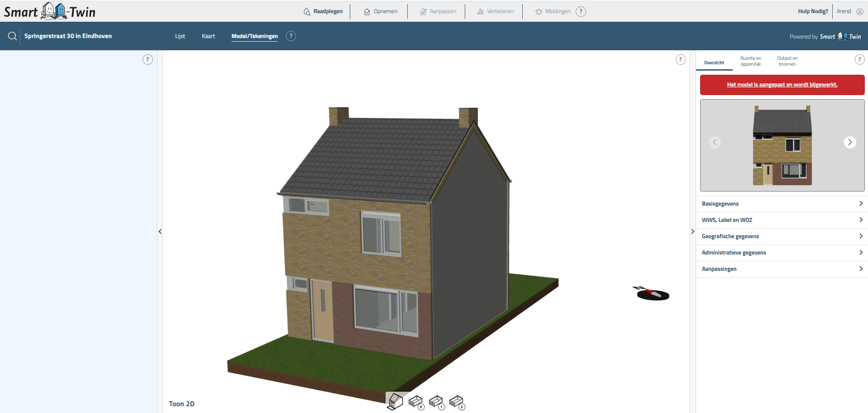This screenshot has width=868, height=413.
Task: Open the Ruimte en oppervlak tab
Action: point(750,61)
